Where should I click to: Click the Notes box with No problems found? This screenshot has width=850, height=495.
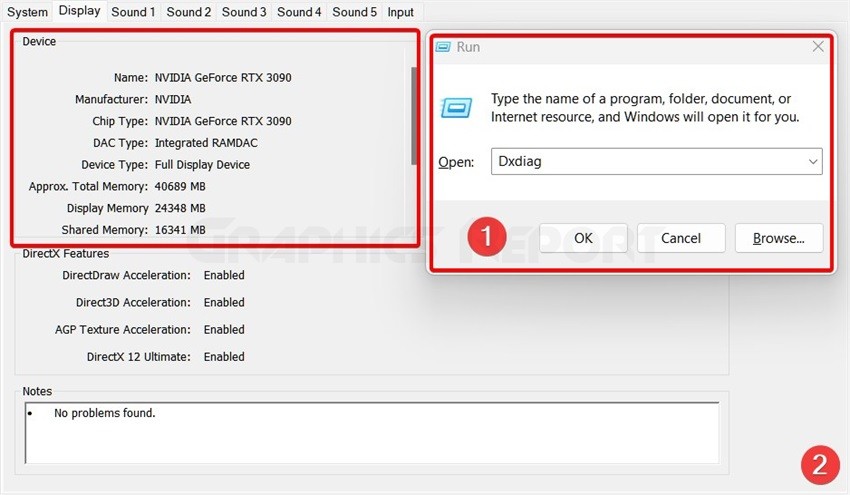372,433
